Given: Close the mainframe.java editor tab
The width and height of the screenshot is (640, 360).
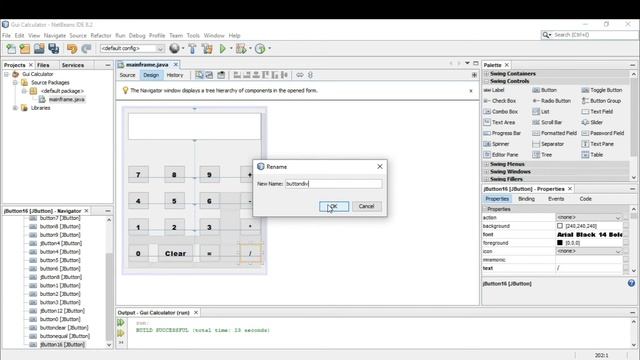Looking at the screenshot, I should 176,65.
